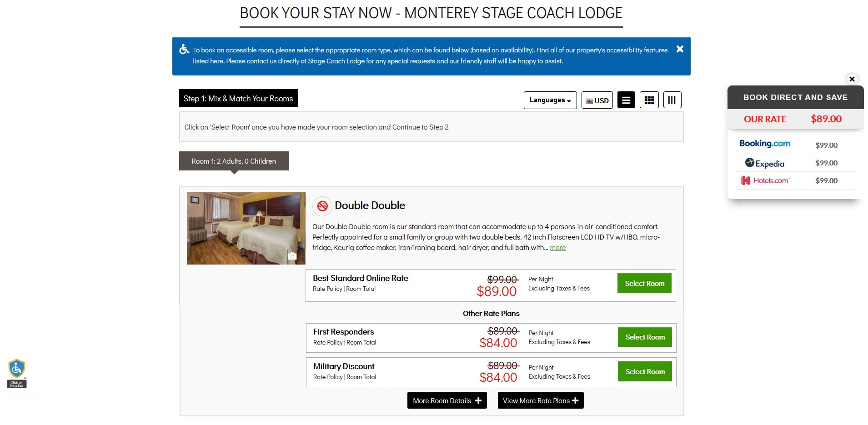Select Room for Military Discount rate
This screenshot has height=425, width=868.
click(x=645, y=371)
